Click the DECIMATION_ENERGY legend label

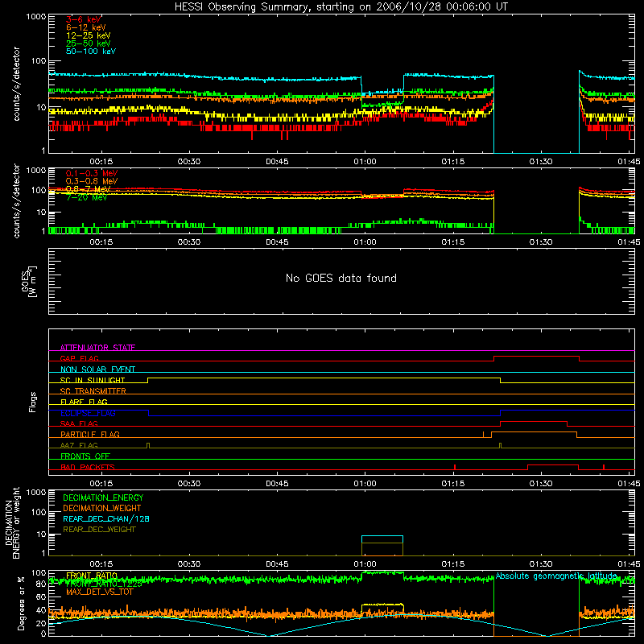(103, 497)
